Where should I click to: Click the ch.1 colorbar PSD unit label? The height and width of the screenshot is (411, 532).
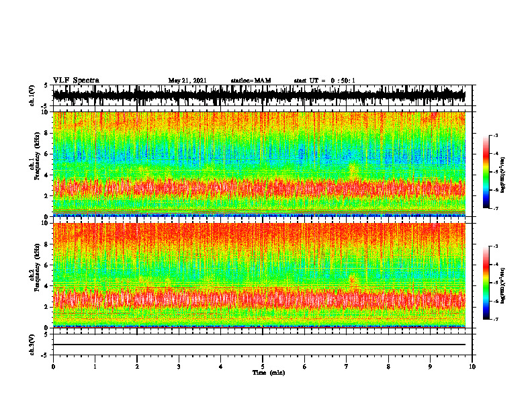pyautogui.click(x=503, y=175)
